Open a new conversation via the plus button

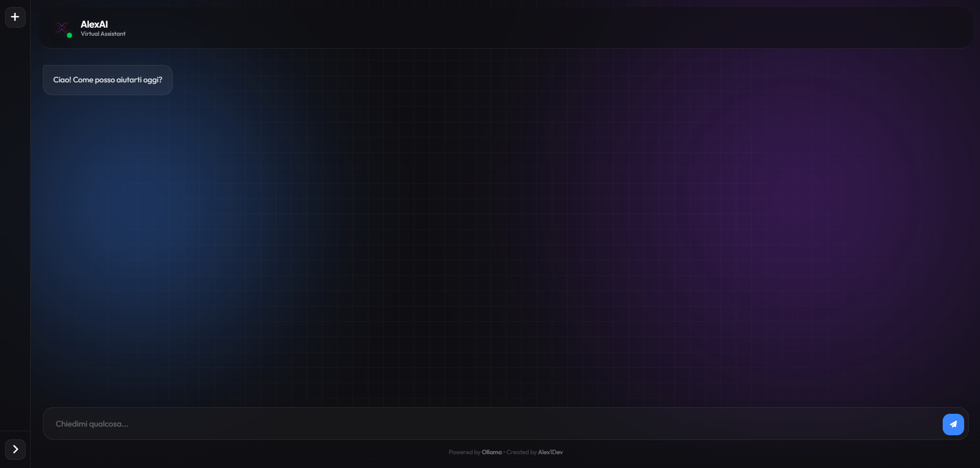(x=14, y=17)
